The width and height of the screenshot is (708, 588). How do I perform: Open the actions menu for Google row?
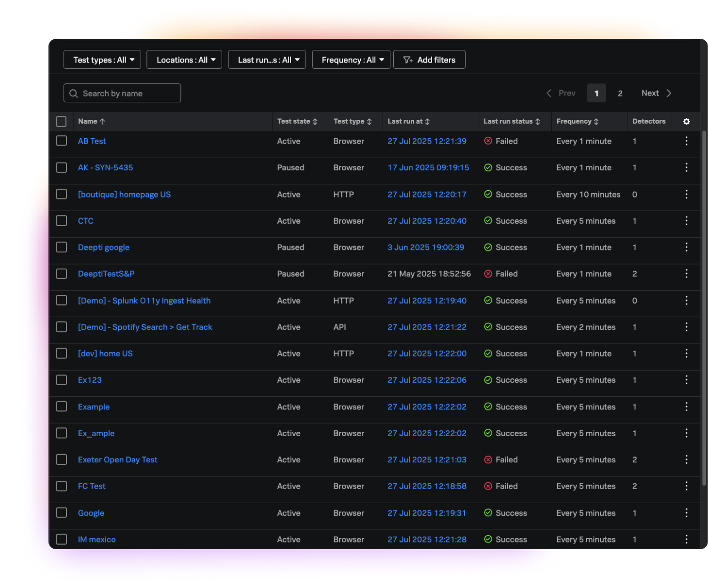[x=686, y=513]
